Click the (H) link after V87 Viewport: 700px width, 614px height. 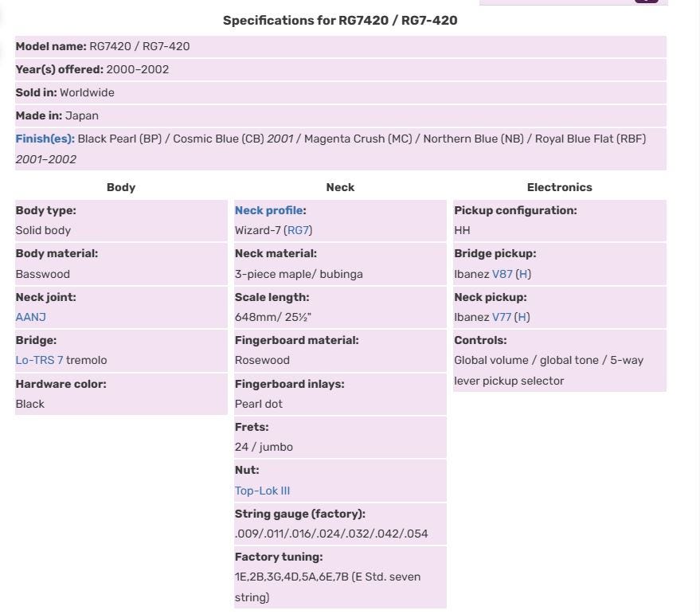click(523, 274)
